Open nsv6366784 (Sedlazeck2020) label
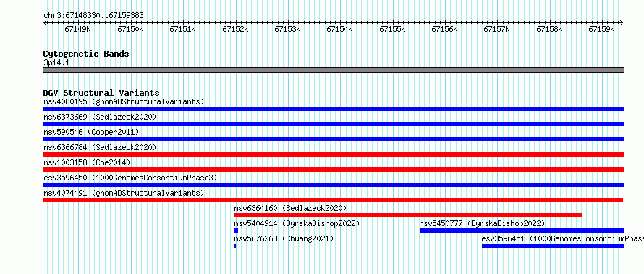The width and height of the screenshot is (644, 274). pyautogui.click(x=100, y=147)
